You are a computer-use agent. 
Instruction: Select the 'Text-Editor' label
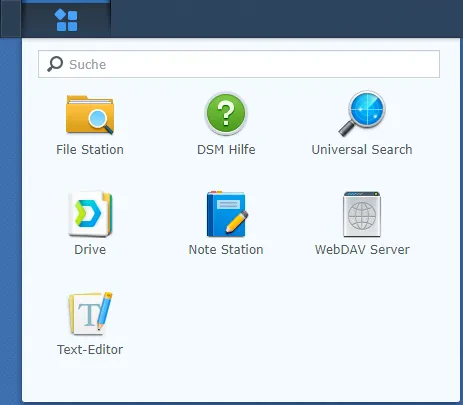(90, 350)
